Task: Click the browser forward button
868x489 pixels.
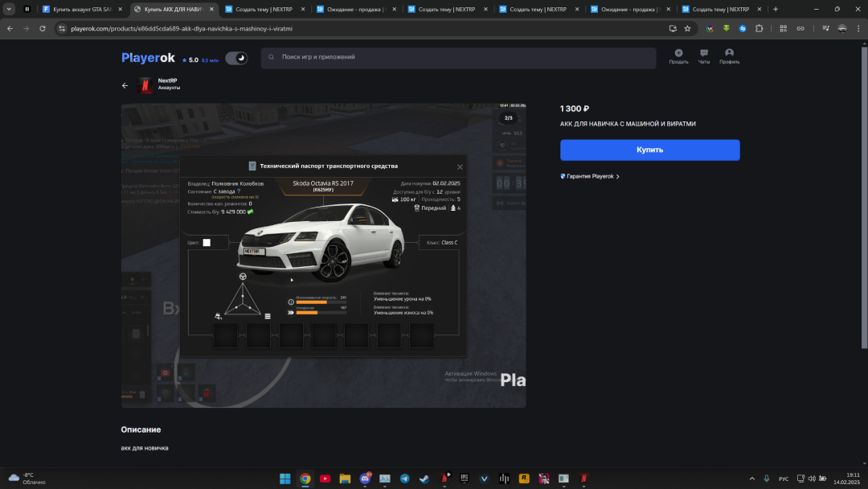Action: tap(26, 28)
